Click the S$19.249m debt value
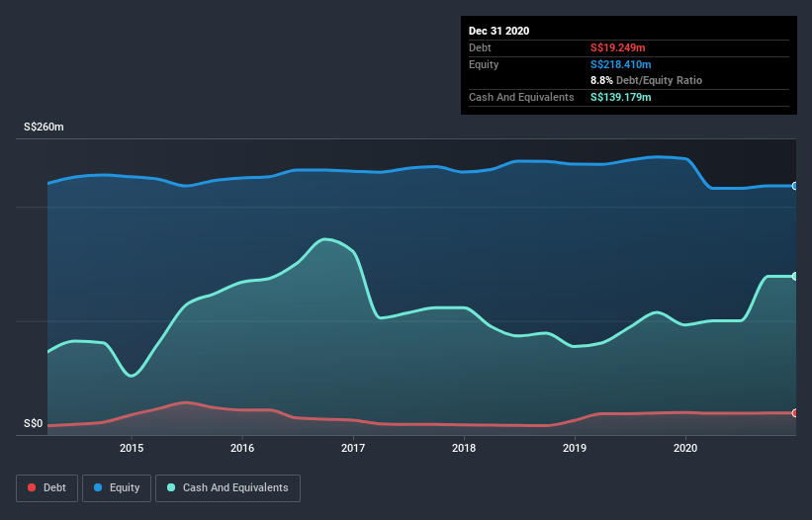The width and height of the screenshot is (812, 520). 618,47
